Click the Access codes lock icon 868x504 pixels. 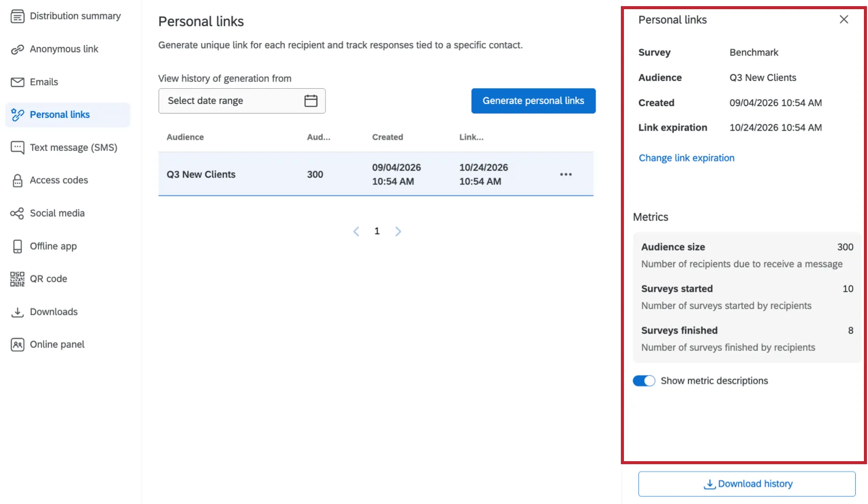[x=17, y=181]
